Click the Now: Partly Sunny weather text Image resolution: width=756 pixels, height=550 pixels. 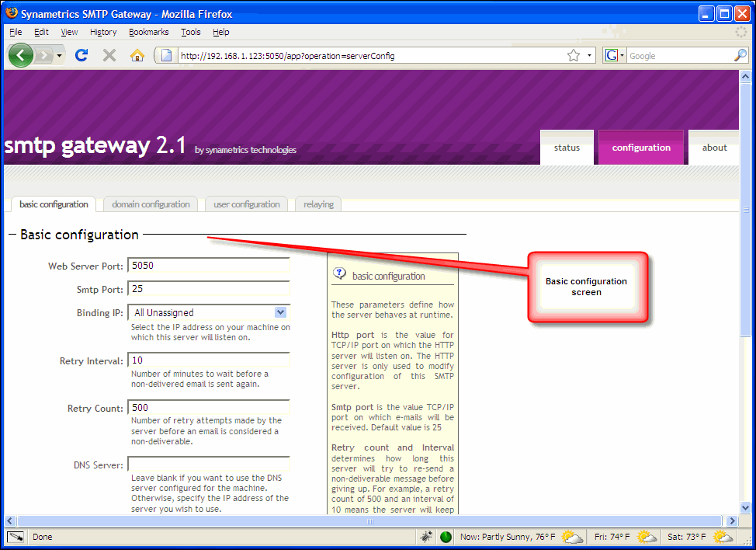pos(508,537)
